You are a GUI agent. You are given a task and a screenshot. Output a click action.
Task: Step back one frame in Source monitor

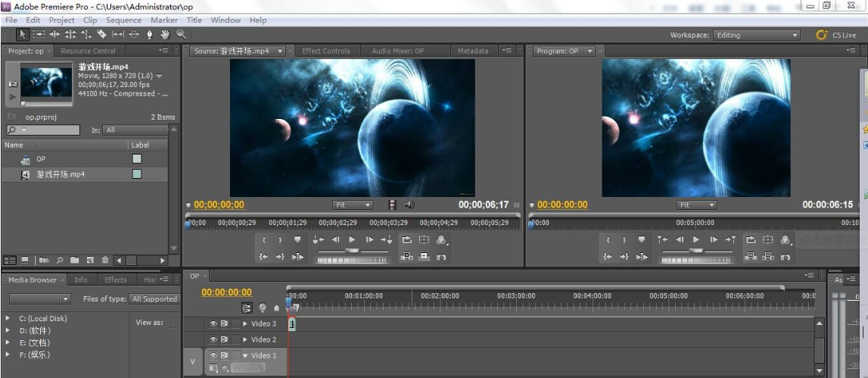point(335,239)
